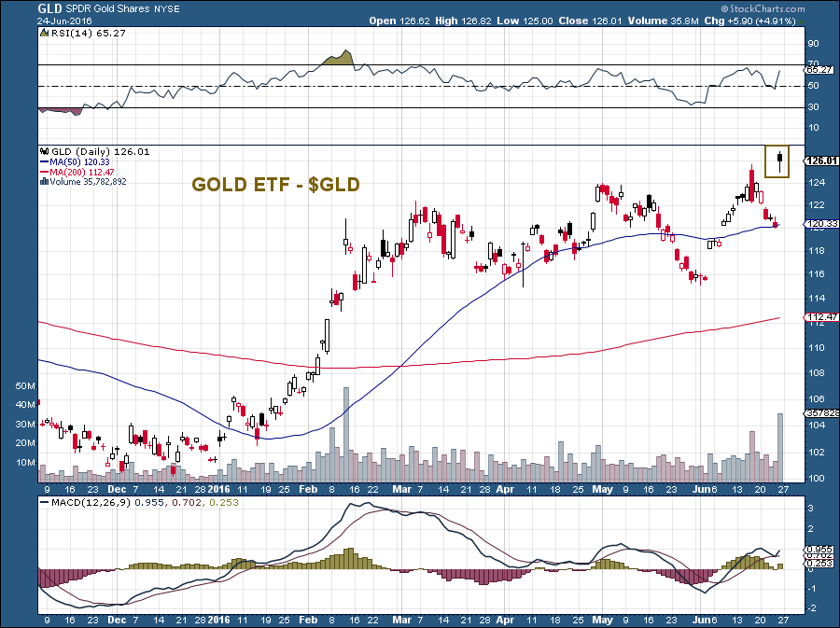Click the tallest February volume bar
Viewport: 840px width, 628px height.
coord(346,434)
